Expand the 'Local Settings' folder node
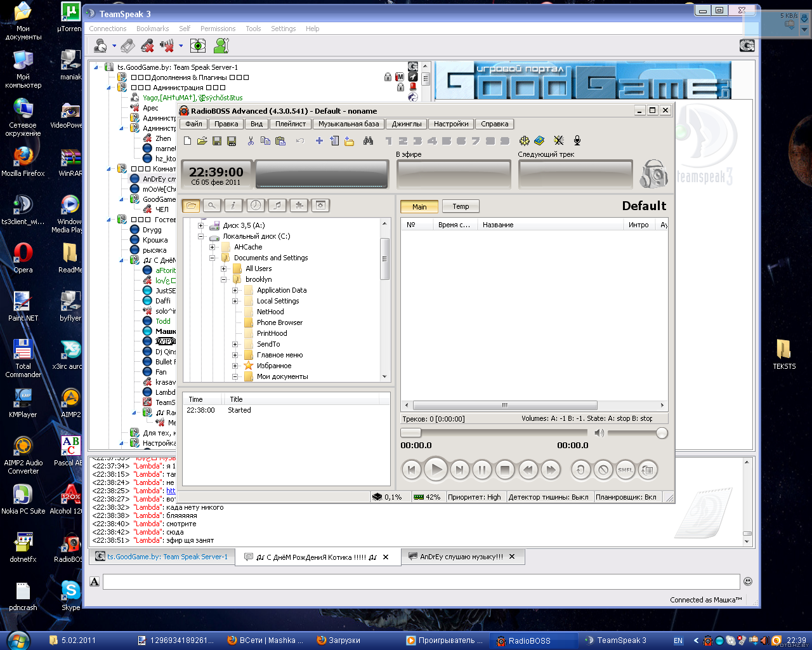 [x=235, y=301]
